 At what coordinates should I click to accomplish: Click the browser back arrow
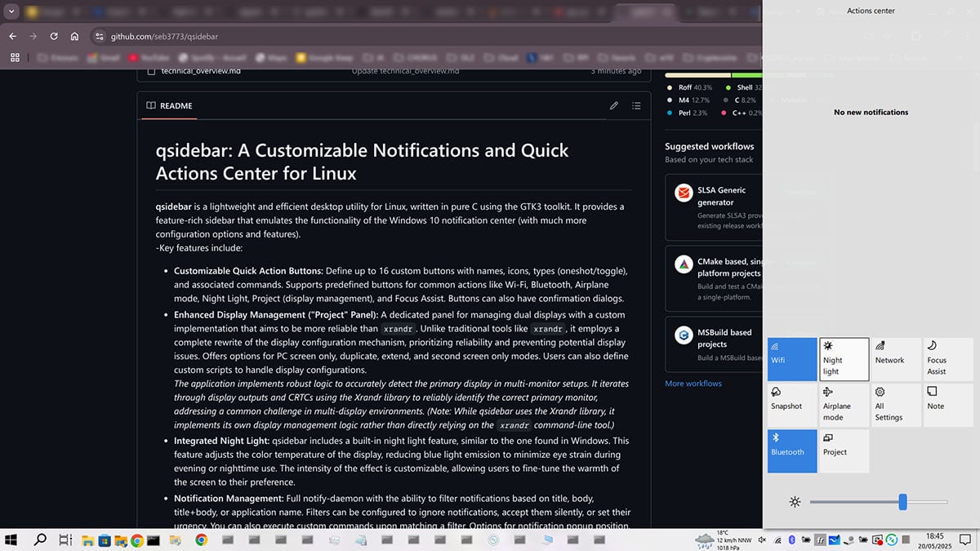(13, 37)
